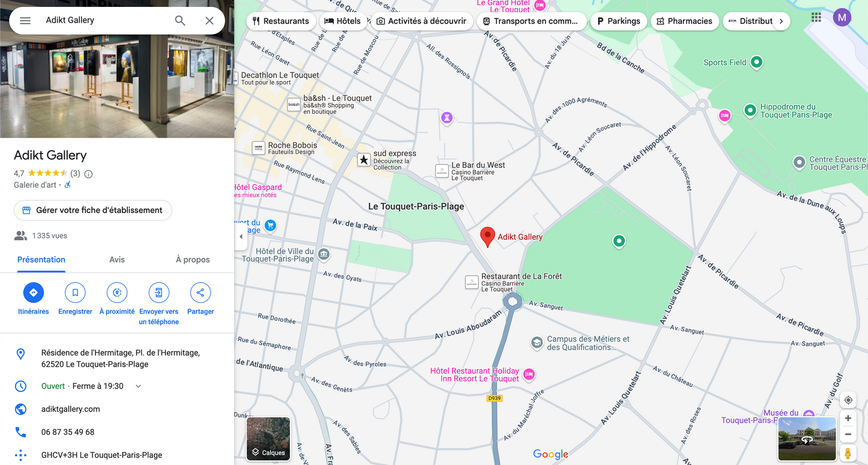Clear the Adikt Gallery search
Viewport: 868px width, 465px height.
point(209,21)
